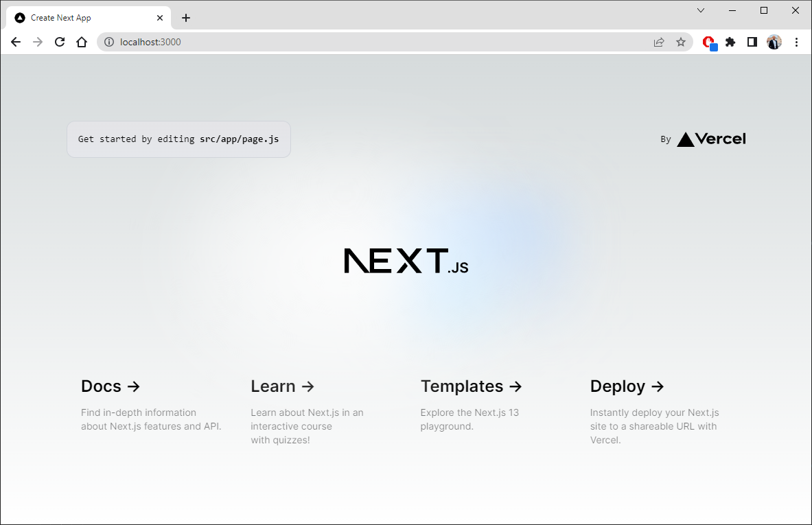Click the Next.js logo
The height and width of the screenshot is (525, 812).
click(406, 260)
